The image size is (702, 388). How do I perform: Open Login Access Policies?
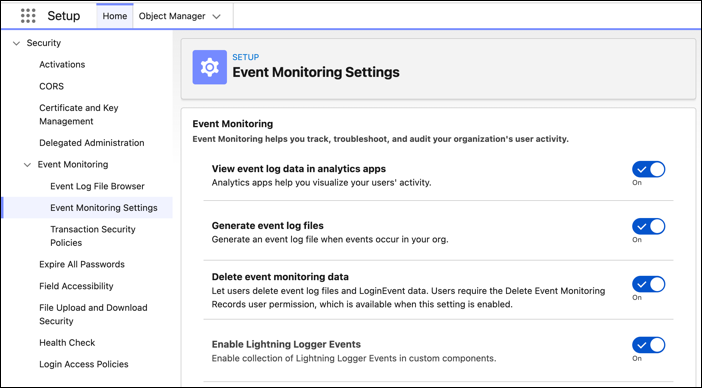click(84, 364)
